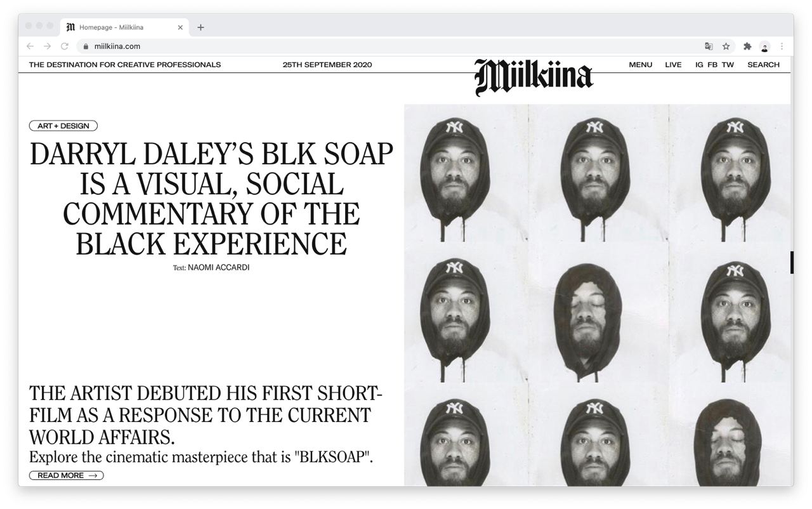Open a new tab with plus

pyautogui.click(x=200, y=27)
